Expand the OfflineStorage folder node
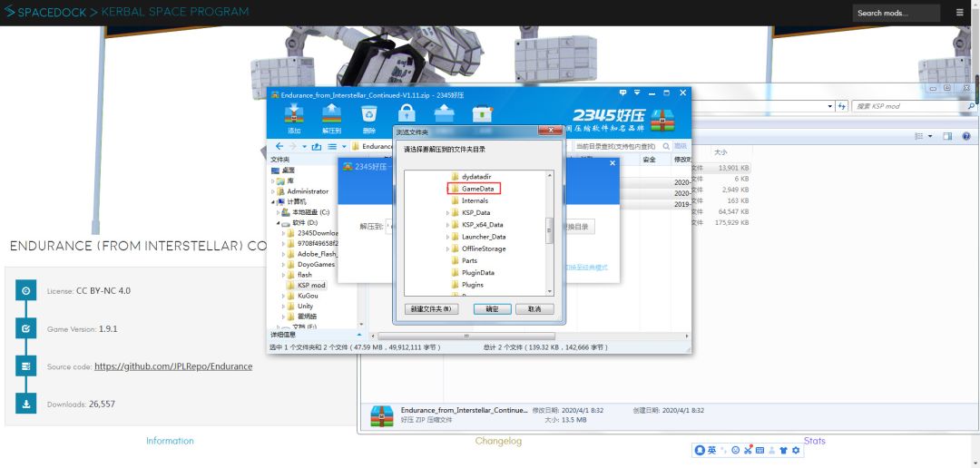980x468 pixels. (x=447, y=249)
